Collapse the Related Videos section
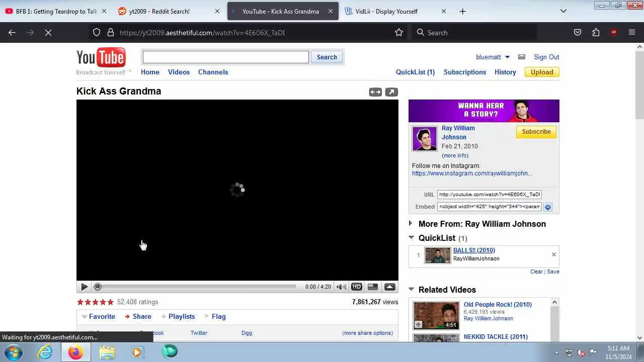Image resolution: width=644 pixels, height=362 pixels. pyautogui.click(x=411, y=290)
